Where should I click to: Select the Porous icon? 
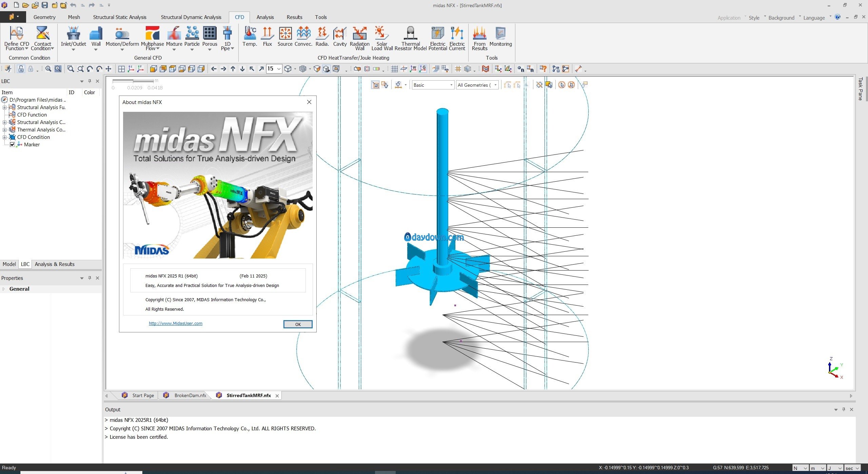[210, 36]
